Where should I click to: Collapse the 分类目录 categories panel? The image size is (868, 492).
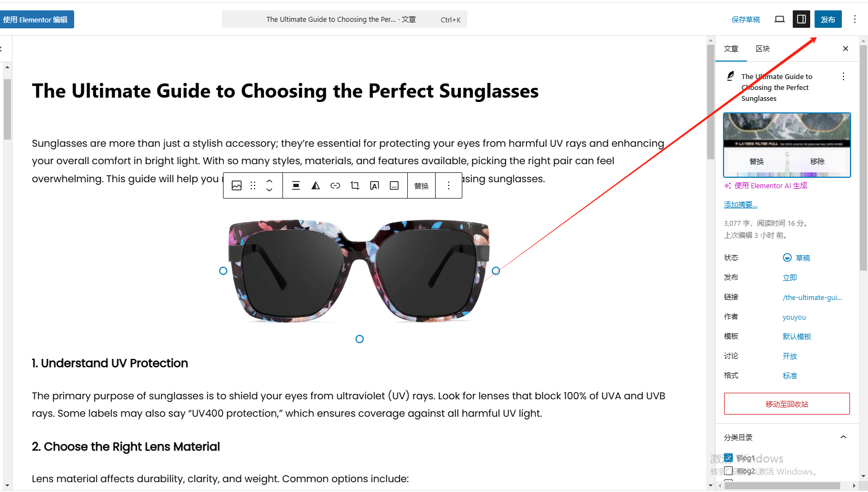click(843, 437)
